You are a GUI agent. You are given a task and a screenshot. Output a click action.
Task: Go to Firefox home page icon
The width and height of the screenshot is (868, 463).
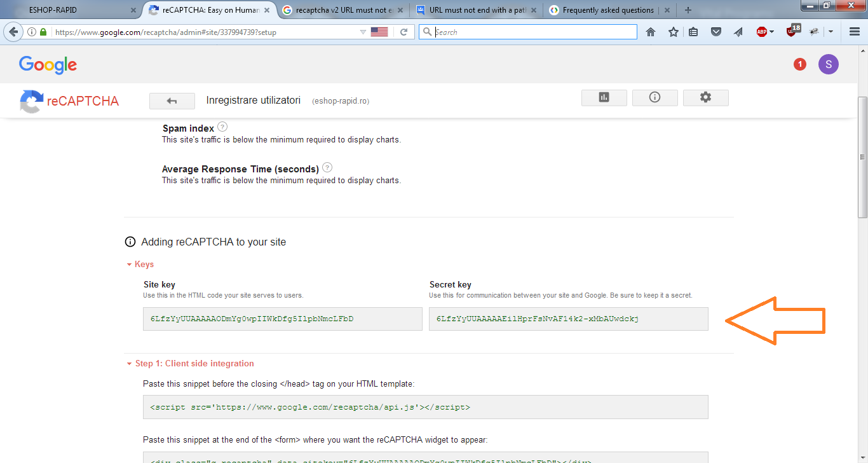pos(651,32)
